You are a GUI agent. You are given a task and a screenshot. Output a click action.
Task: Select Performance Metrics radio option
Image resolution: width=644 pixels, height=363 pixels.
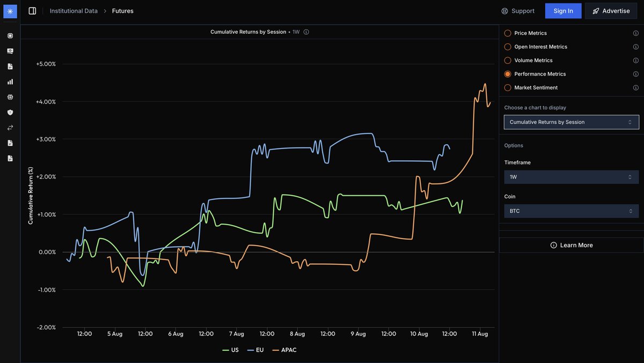(x=508, y=74)
